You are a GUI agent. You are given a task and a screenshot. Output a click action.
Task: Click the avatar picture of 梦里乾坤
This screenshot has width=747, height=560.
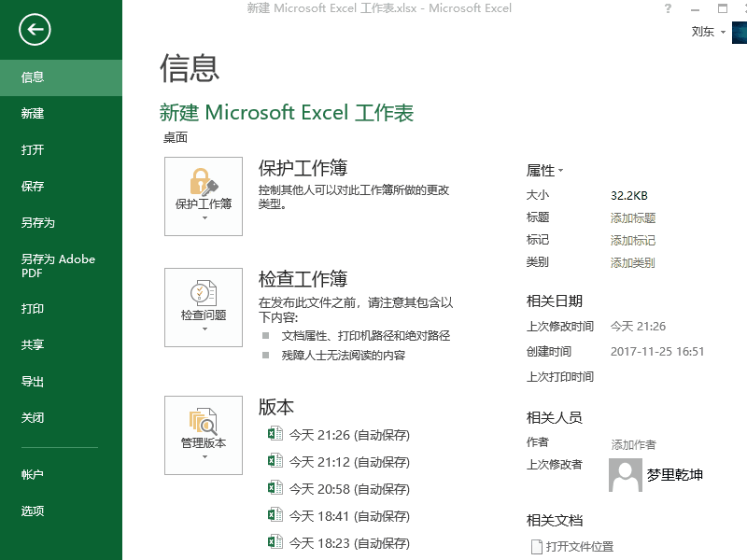(626, 475)
